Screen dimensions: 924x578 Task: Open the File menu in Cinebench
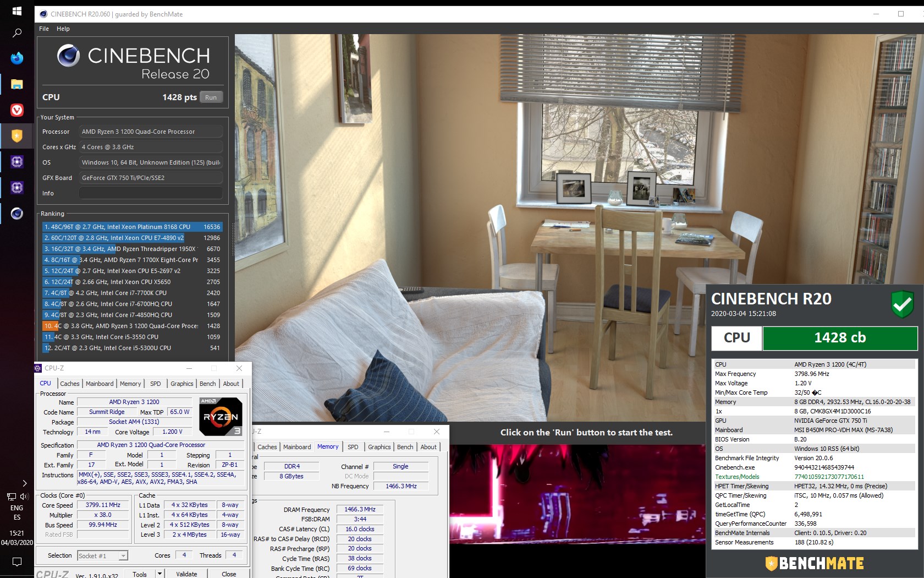point(44,29)
